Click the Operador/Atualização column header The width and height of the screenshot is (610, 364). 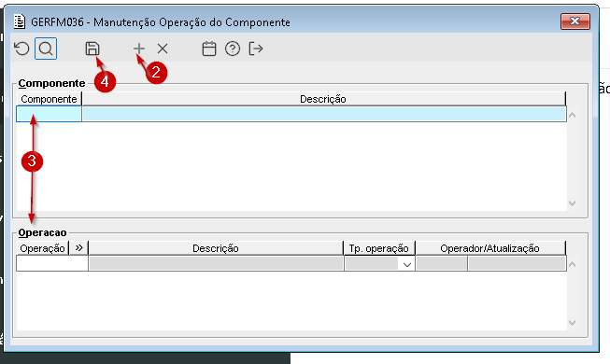tap(490, 248)
